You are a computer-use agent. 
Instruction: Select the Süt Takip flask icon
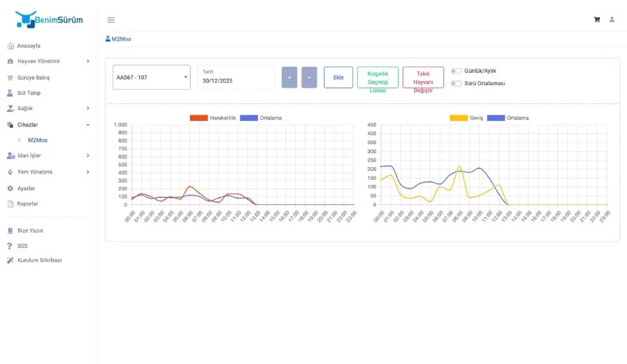(9, 93)
